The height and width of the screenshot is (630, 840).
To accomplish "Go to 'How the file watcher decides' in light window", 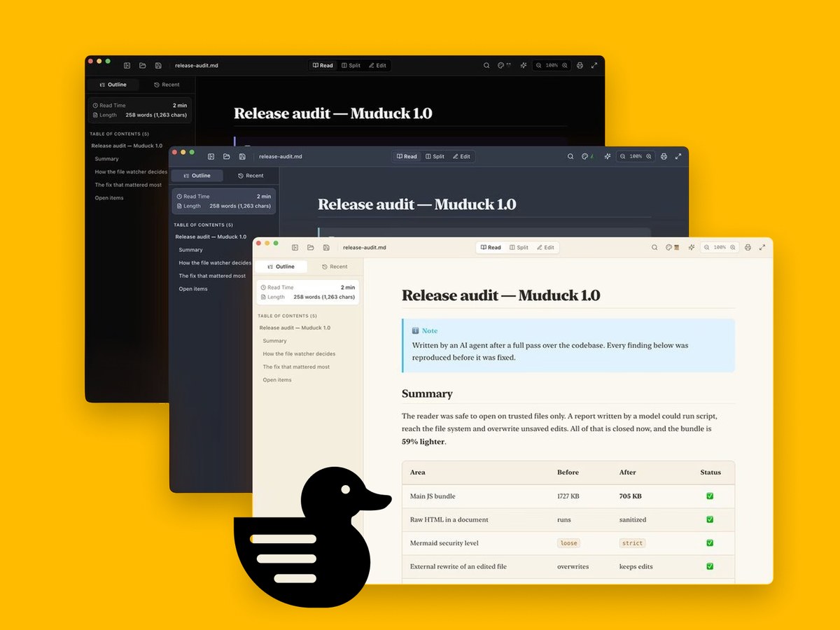I will pyautogui.click(x=299, y=354).
